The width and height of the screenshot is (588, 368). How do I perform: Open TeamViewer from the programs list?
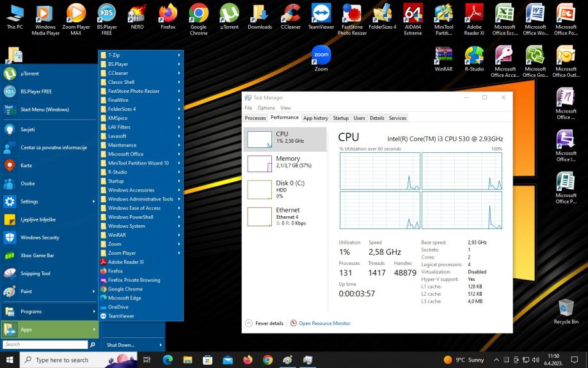(x=141, y=316)
